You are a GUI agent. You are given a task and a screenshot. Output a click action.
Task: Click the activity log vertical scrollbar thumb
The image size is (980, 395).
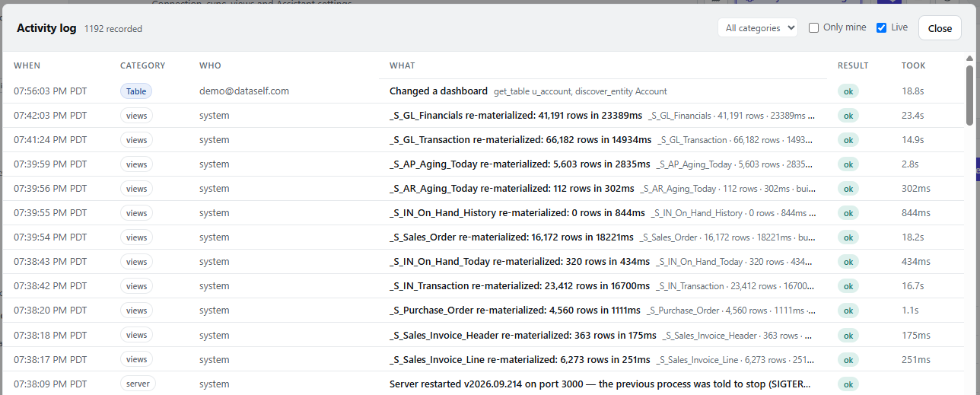pos(969,95)
